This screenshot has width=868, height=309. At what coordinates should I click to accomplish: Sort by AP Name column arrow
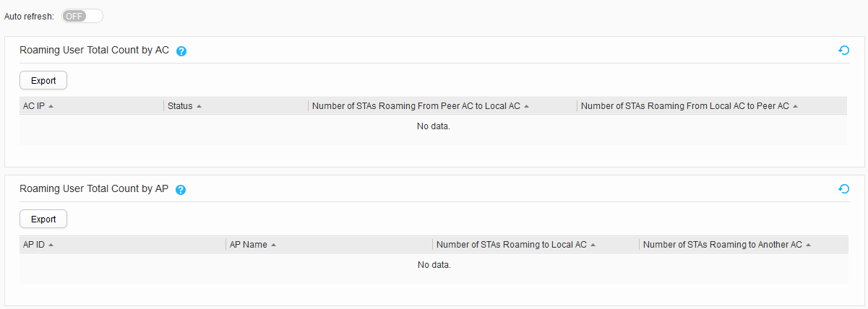point(274,245)
